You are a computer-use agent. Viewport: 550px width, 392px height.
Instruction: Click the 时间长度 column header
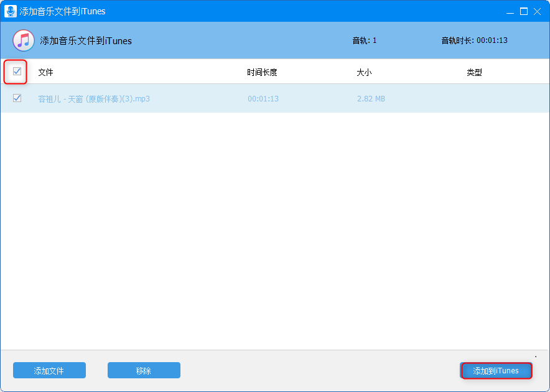(x=262, y=72)
